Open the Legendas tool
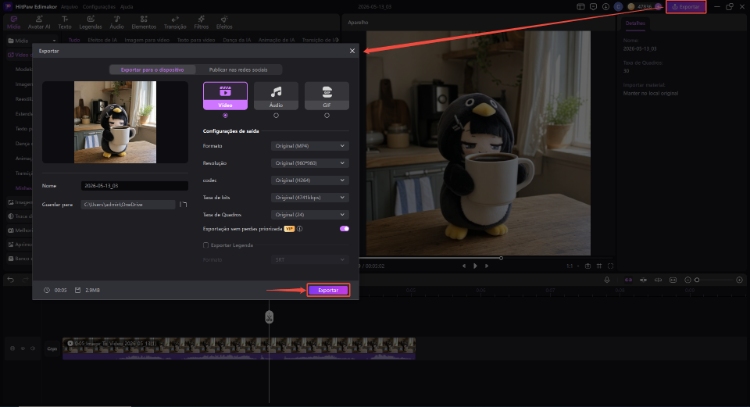 pos(90,22)
